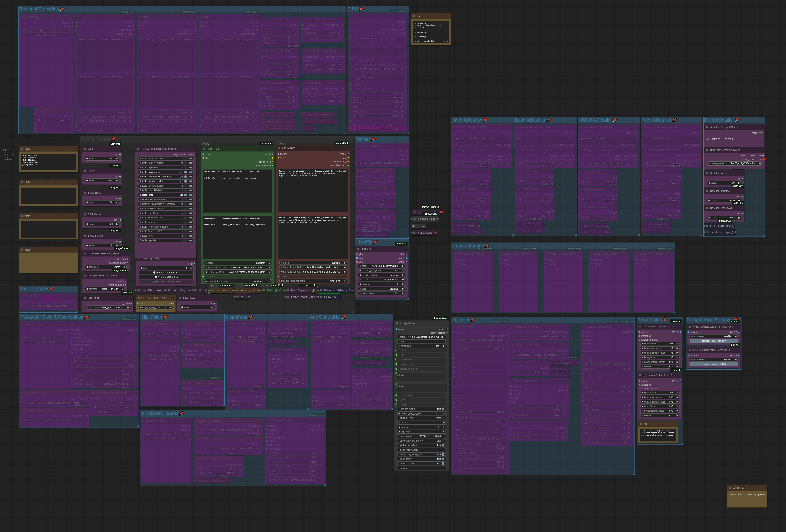This screenshot has width=786, height=532.
Task: Toggle lossless_webp in Image Saver node
Action: [443, 409]
